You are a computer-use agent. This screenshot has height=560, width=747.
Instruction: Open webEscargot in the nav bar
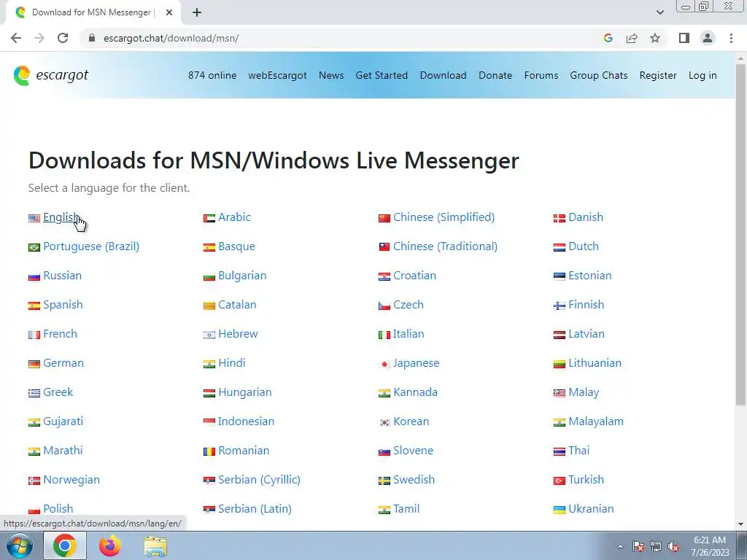[x=277, y=75]
